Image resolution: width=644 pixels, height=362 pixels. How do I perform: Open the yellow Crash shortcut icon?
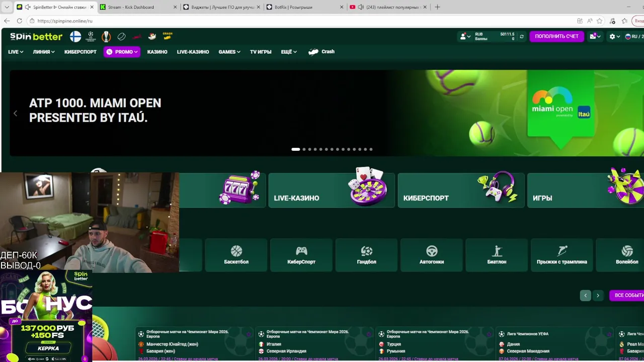click(168, 36)
